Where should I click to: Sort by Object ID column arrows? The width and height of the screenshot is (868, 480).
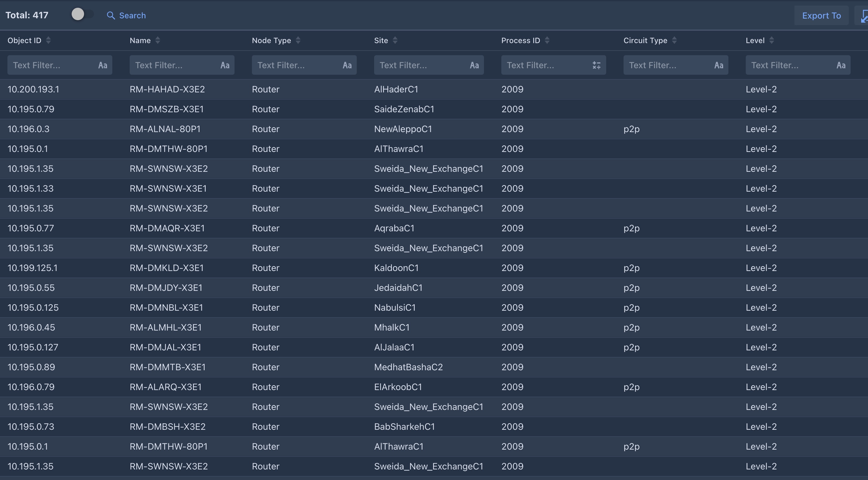coord(48,40)
